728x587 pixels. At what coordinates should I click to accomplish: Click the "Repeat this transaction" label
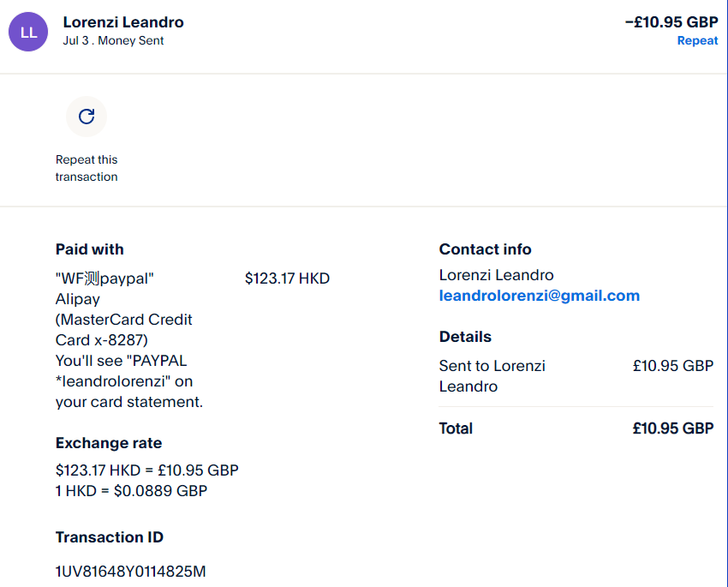(87, 168)
